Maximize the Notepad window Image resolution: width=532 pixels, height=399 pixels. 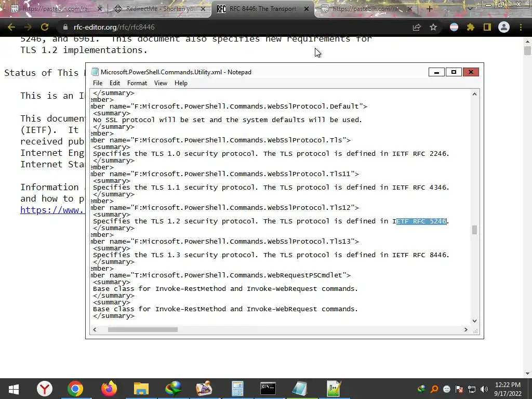coord(454,72)
